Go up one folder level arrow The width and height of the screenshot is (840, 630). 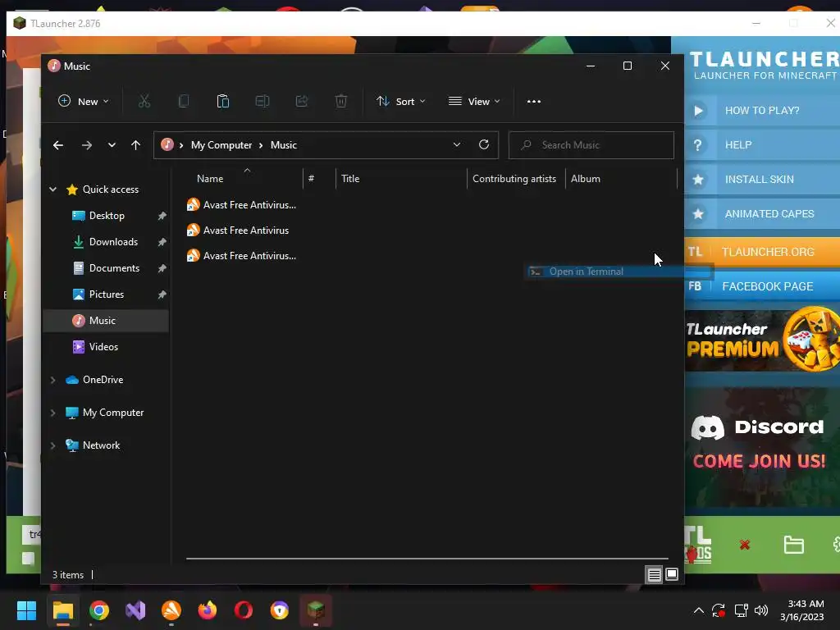pos(135,145)
